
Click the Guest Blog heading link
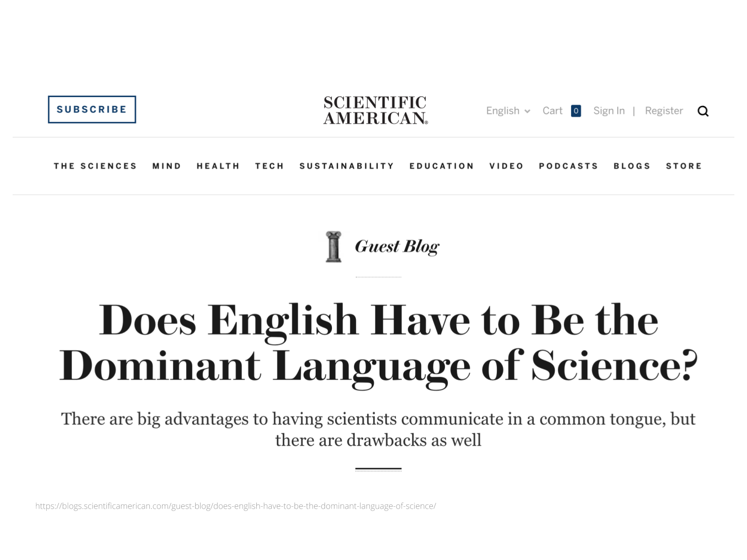click(x=397, y=246)
